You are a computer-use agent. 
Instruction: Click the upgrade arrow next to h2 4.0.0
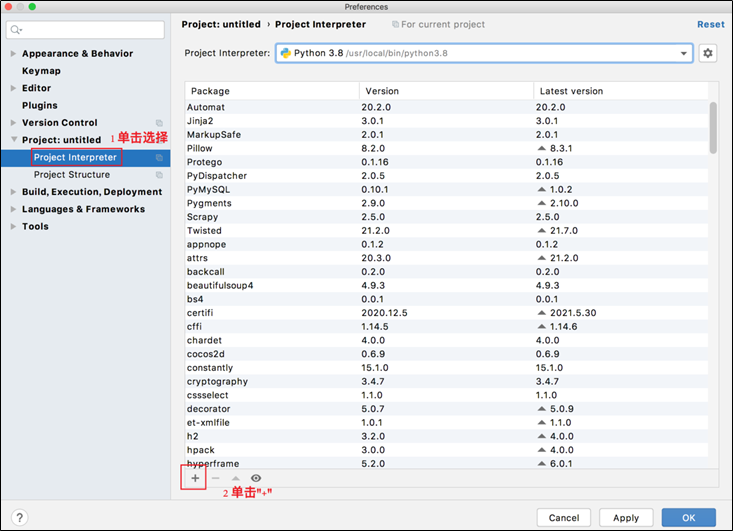541,436
